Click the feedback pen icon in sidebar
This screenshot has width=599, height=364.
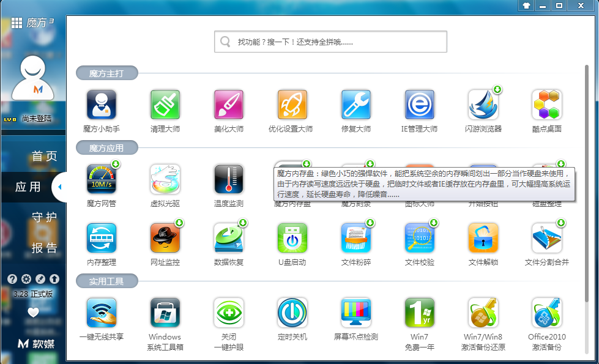pos(40,279)
